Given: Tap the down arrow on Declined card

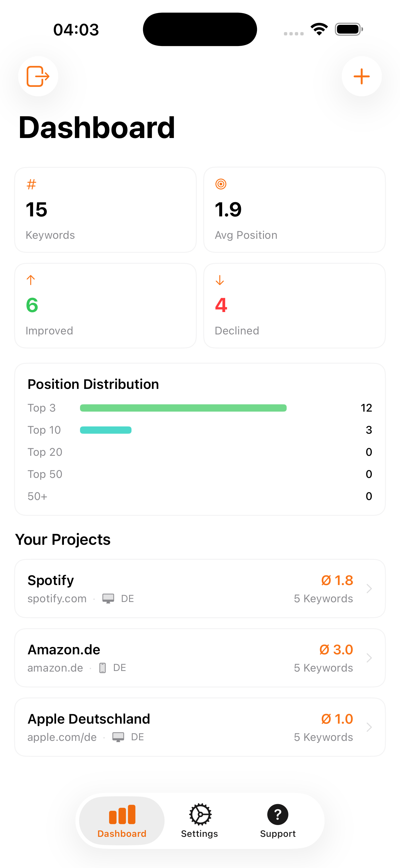Looking at the screenshot, I should pos(220,280).
